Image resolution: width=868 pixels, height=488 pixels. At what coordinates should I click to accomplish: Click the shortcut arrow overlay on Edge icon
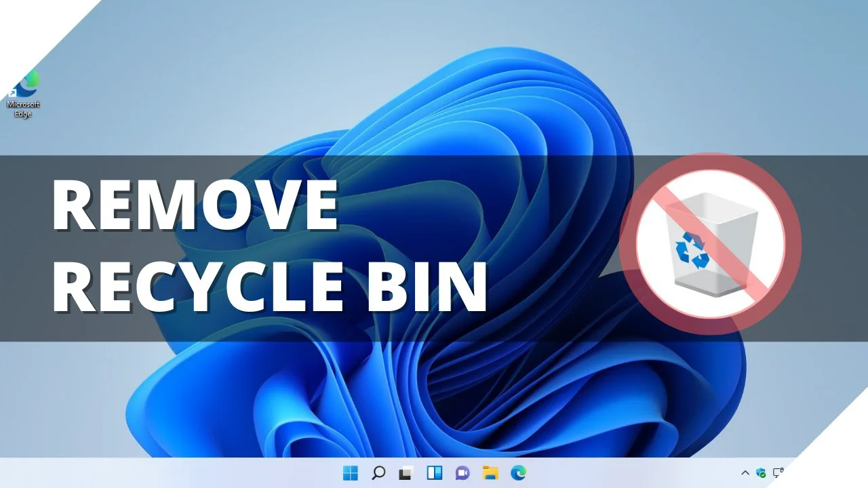(x=12, y=94)
